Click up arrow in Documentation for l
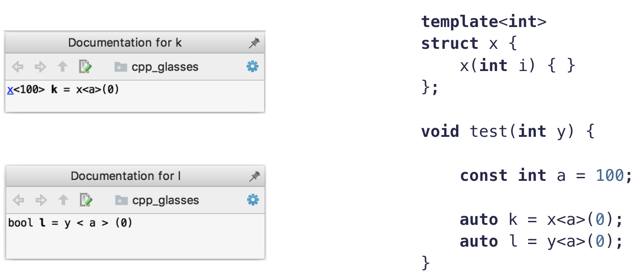The height and width of the screenshot is (278, 644). pyautogui.click(x=64, y=200)
